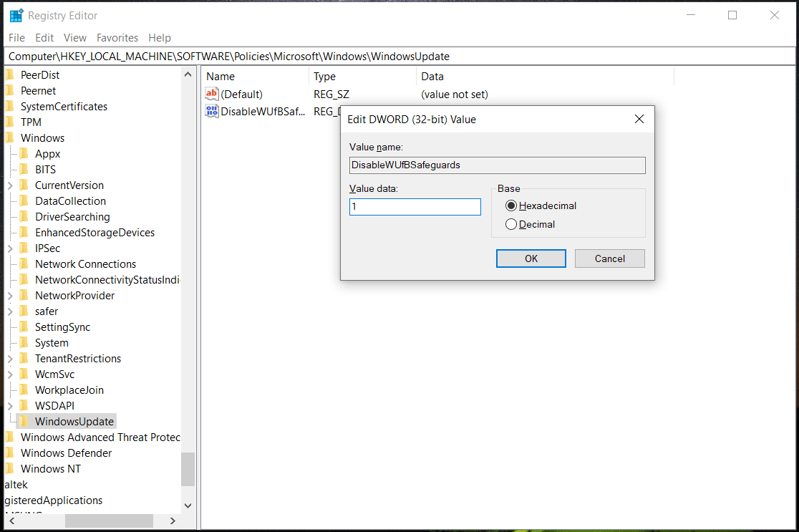This screenshot has width=799, height=532.
Task: Click the WcmSvc folder icon
Action: click(x=24, y=375)
